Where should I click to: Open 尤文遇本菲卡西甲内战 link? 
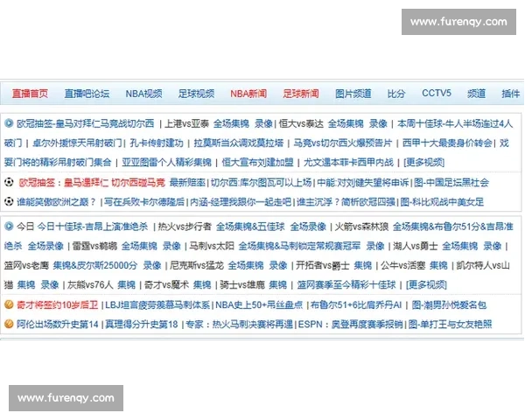[x=348, y=163]
